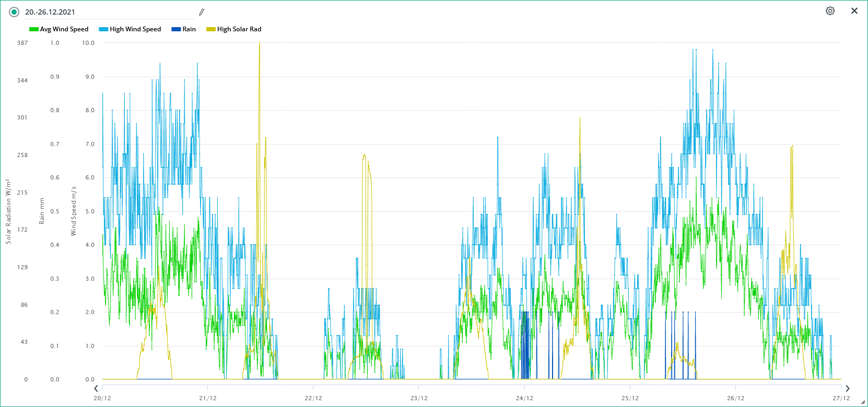The image size is (868, 407).
Task: Close the chart panel
Action: click(x=854, y=11)
